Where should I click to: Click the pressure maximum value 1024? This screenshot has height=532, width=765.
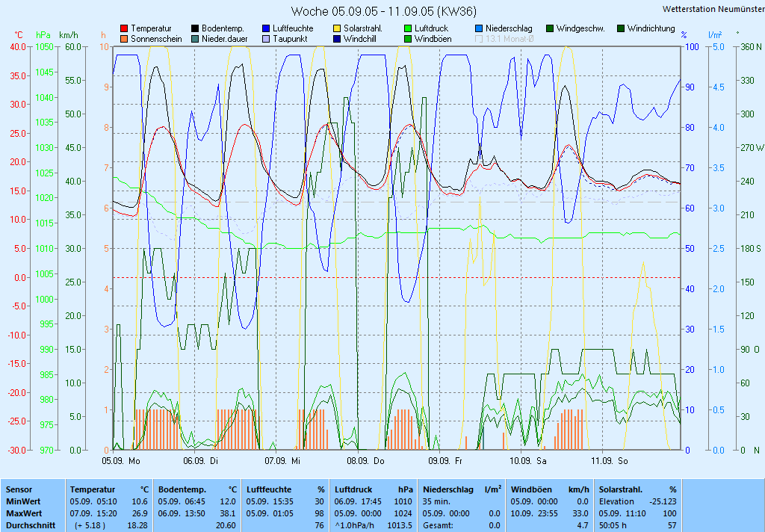tap(403, 513)
